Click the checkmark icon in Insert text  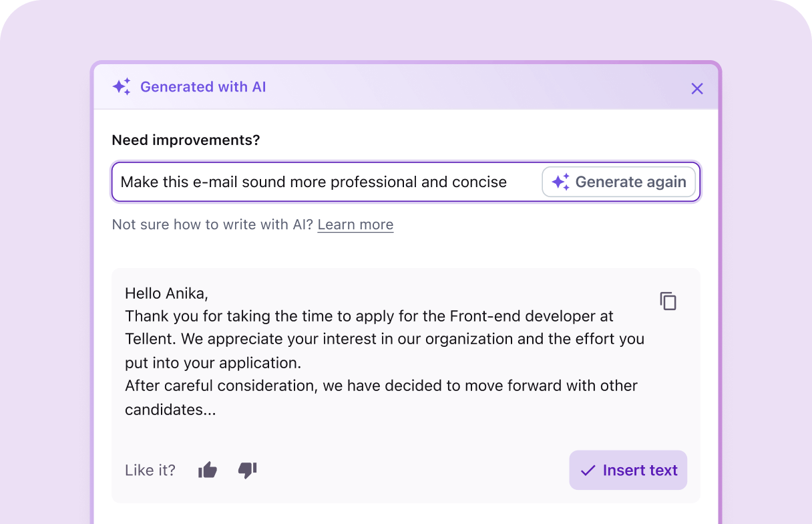[588, 471]
